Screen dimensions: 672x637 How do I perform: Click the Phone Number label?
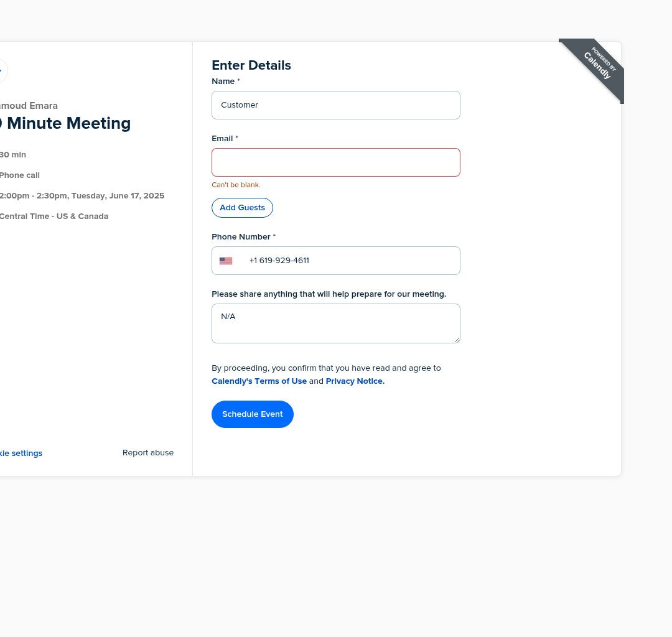tap(241, 237)
